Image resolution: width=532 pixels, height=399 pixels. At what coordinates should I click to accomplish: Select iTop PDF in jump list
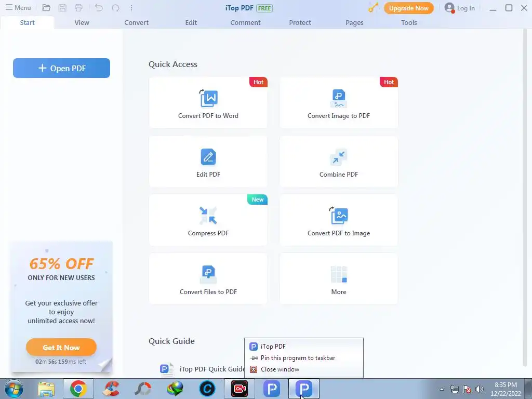pos(303,347)
